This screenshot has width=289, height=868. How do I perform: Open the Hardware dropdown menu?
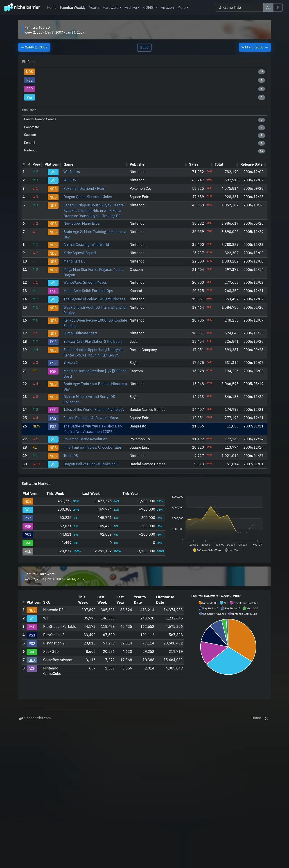pos(112,7)
